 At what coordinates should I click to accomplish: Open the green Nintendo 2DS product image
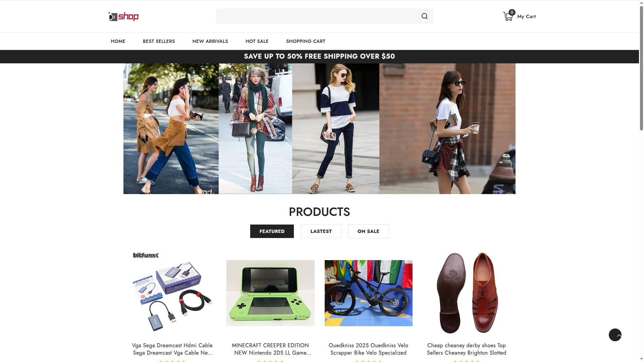(x=270, y=293)
